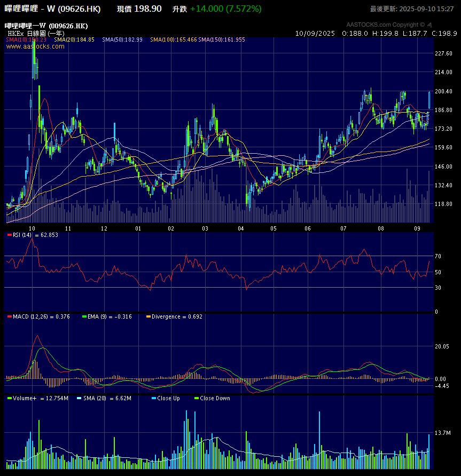The image size is (461, 476).
Task: Click the month 10 label on the time axis
Action: pos(32,228)
